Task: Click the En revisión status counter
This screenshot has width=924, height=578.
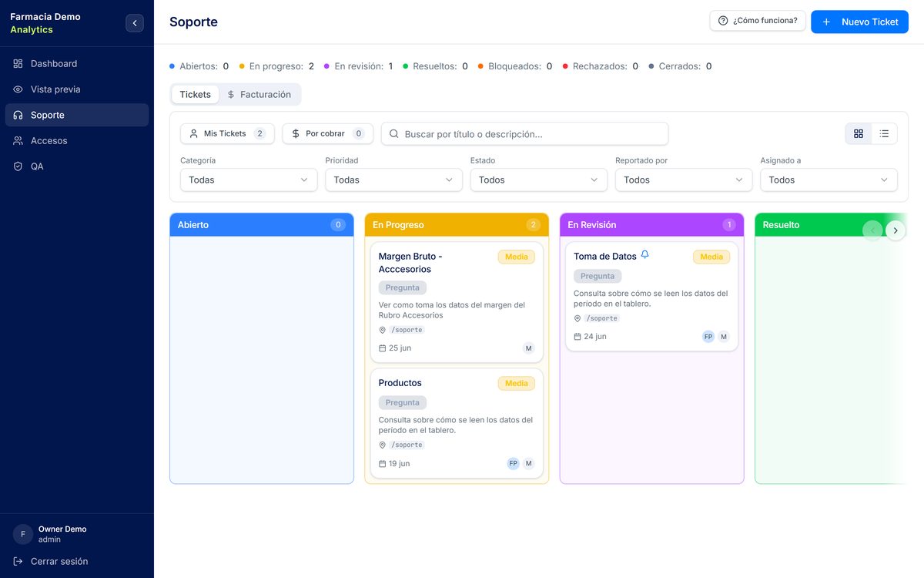Action: (359, 66)
